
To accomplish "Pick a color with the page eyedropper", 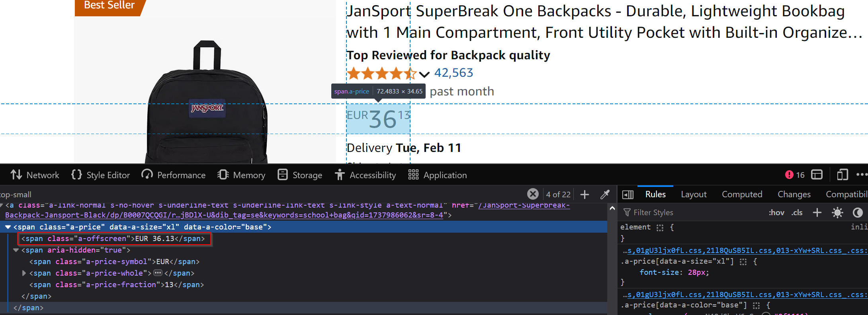I will click(605, 194).
